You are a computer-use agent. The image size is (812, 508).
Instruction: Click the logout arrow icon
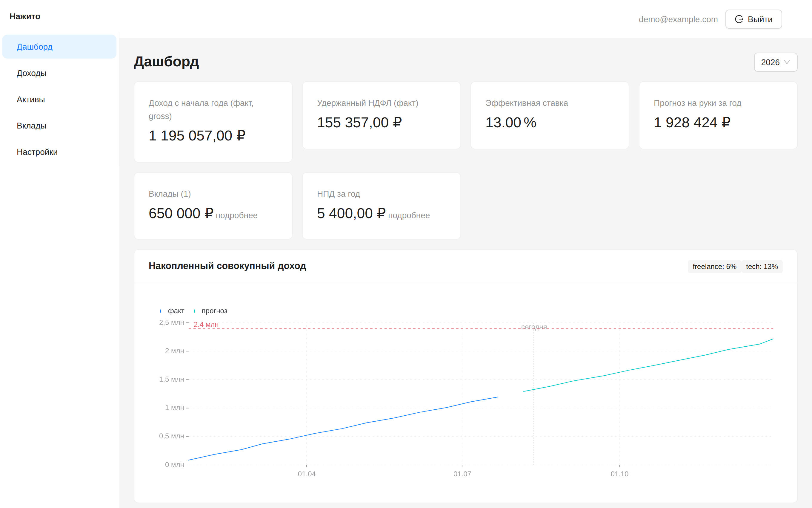pyautogui.click(x=739, y=19)
